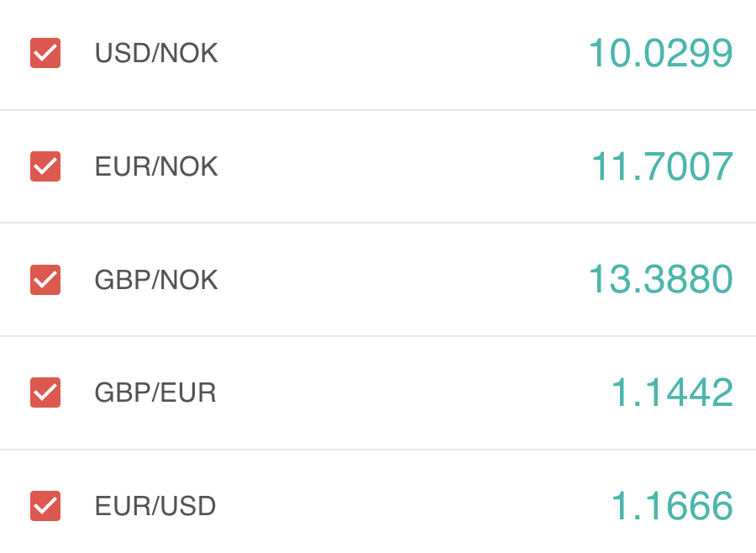Click the USD/NOK pair label
Image resolution: width=756 pixels, height=553 pixels.
pyautogui.click(x=156, y=54)
